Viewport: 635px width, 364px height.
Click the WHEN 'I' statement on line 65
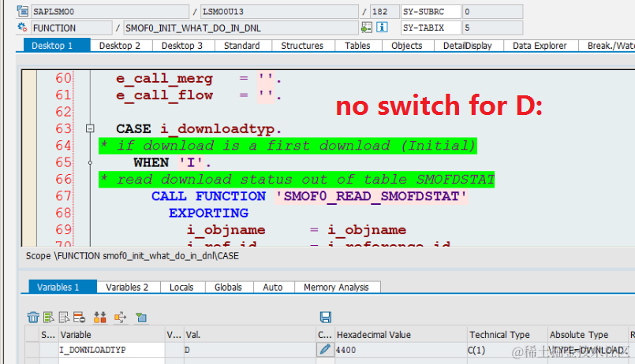tap(173, 162)
